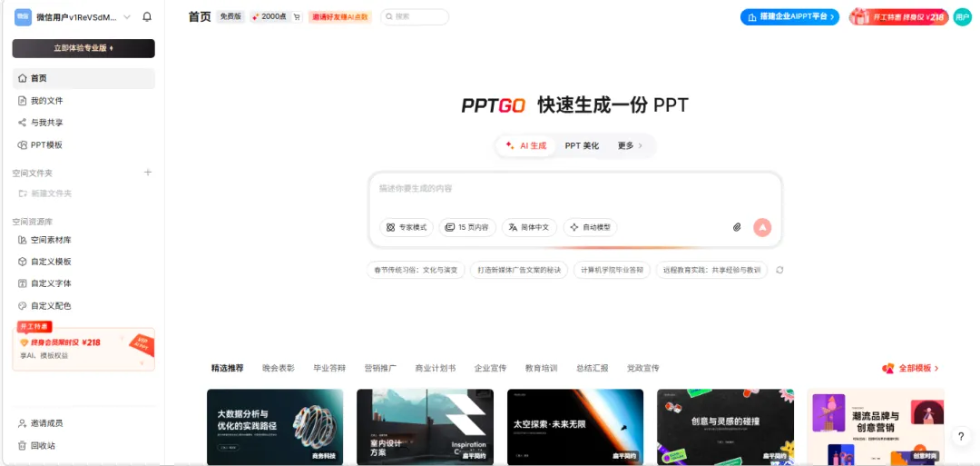This screenshot has height=466, width=980.
Task: Select the 晚会表彰 template tab
Action: pyautogui.click(x=279, y=368)
